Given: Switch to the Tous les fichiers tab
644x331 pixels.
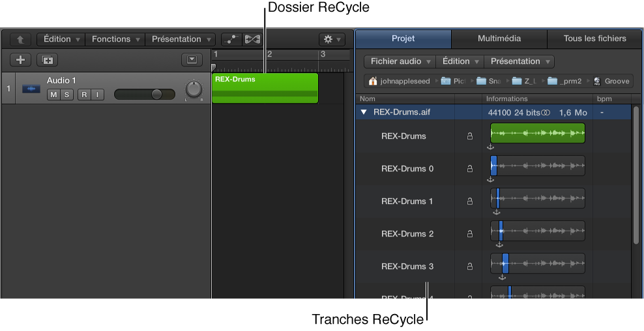Looking at the screenshot, I should pyautogui.click(x=594, y=38).
